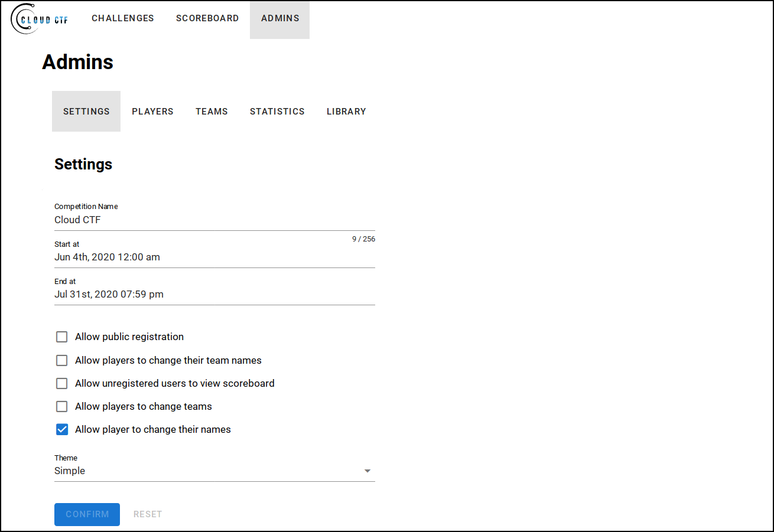Select the Admins menu item
Viewport: 774px width, 532px height.
pyautogui.click(x=279, y=18)
